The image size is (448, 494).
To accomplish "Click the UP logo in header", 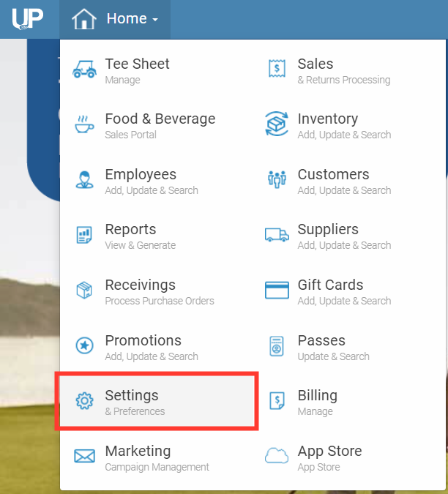I will pos(27,18).
